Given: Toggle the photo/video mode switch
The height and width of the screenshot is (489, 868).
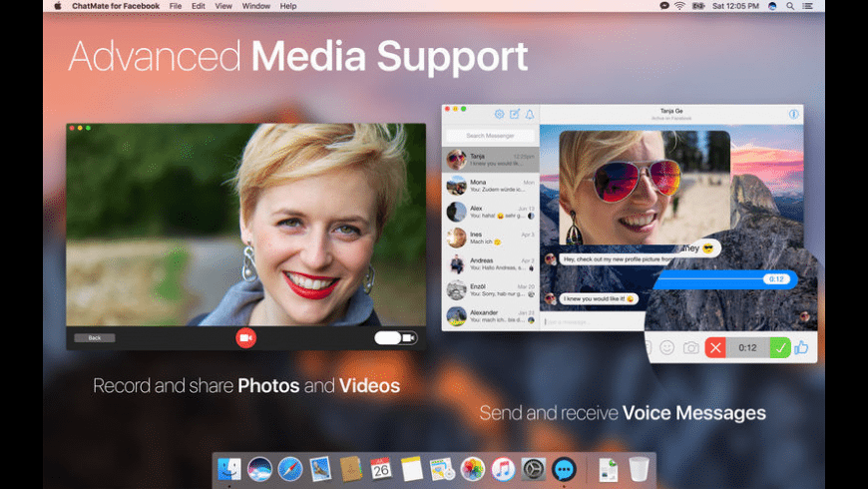Looking at the screenshot, I should point(396,338).
